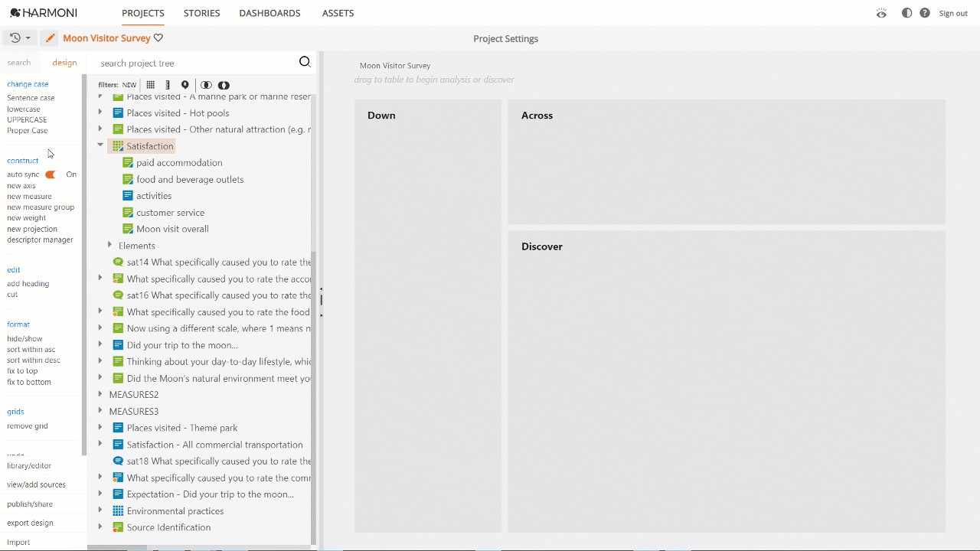Click Sign out
This screenshot has height=551, width=980.
(x=953, y=13)
